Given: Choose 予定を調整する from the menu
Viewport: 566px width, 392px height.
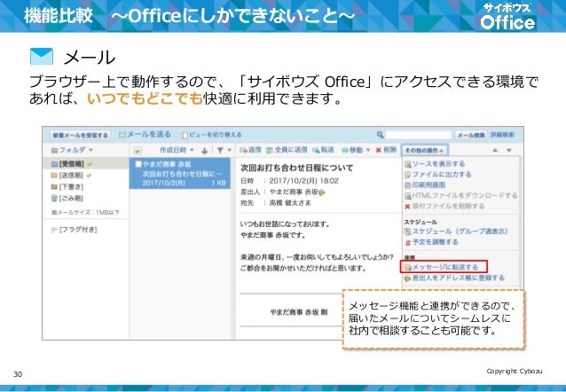Looking at the screenshot, I should pos(431,242).
